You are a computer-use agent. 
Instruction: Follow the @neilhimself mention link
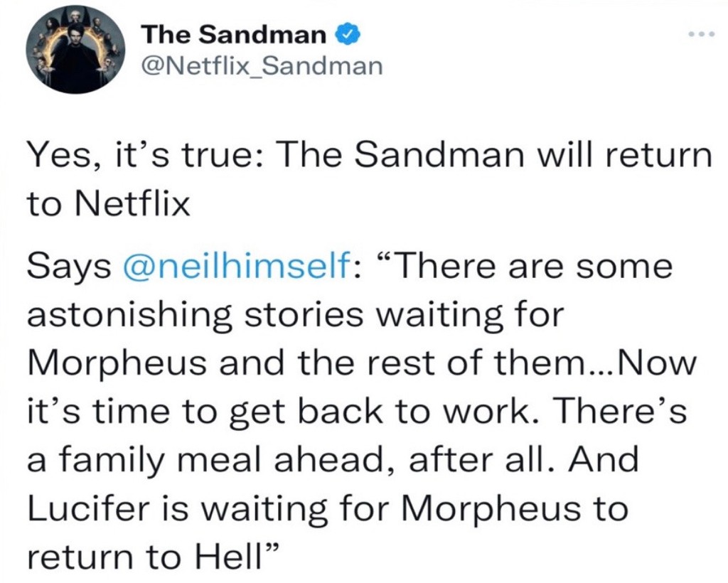pyautogui.click(x=236, y=267)
